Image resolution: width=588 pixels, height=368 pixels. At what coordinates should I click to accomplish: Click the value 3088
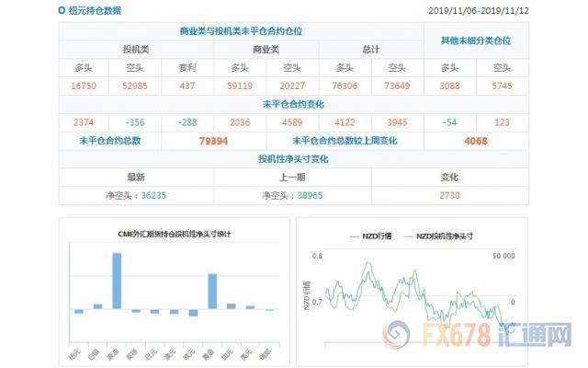coord(449,86)
